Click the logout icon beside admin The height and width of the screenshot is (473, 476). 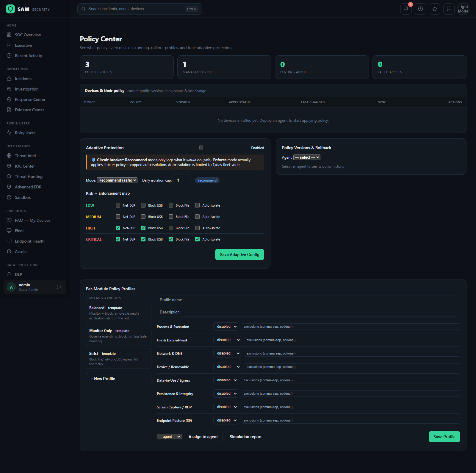coord(59,287)
